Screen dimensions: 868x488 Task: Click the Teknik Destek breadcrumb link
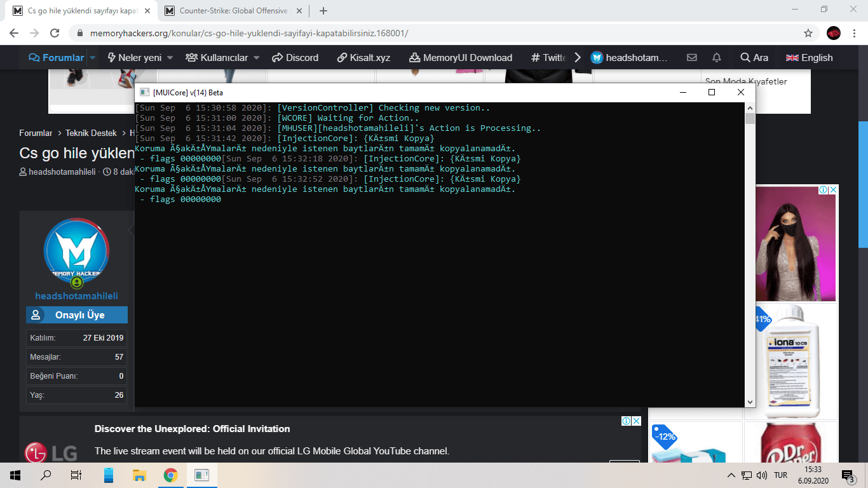tap(91, 133)
